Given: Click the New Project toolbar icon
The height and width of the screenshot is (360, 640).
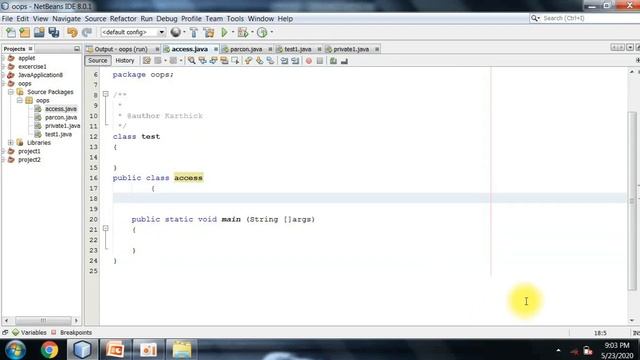Looking at the screenshot, I should (24, 32).
